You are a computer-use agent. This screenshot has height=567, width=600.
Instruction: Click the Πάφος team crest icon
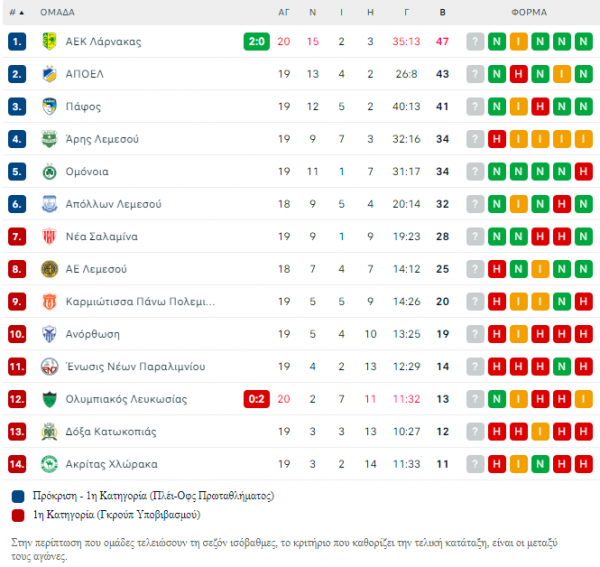(49, 106)
